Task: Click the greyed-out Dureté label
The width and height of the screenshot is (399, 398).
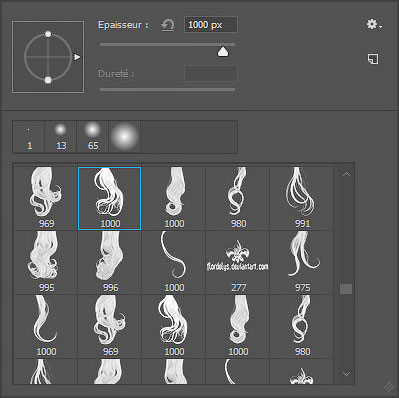Action: click(116, 74)
